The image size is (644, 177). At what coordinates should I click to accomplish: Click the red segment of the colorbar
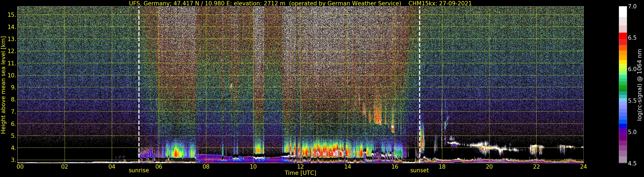pyautogui.click(x=623, y=36)
